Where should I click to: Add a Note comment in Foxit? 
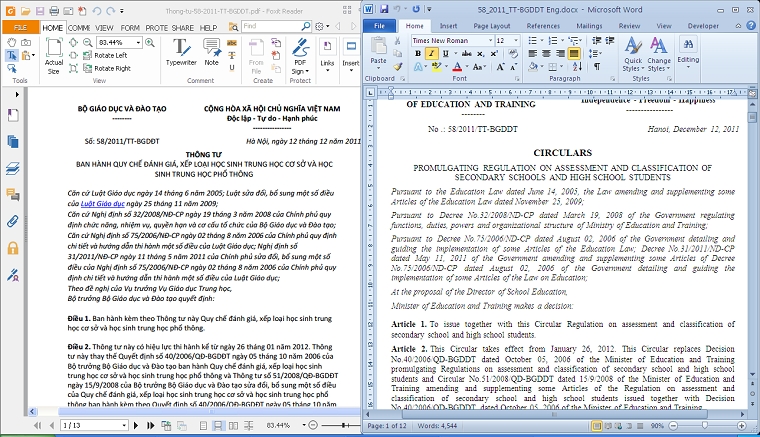211,52
